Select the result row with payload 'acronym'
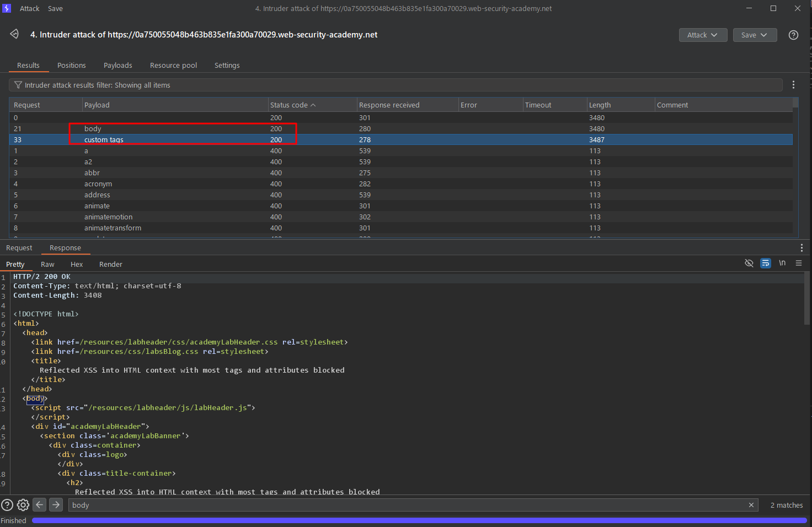Viewport: 812px width, 527px height. click(401, 184)
